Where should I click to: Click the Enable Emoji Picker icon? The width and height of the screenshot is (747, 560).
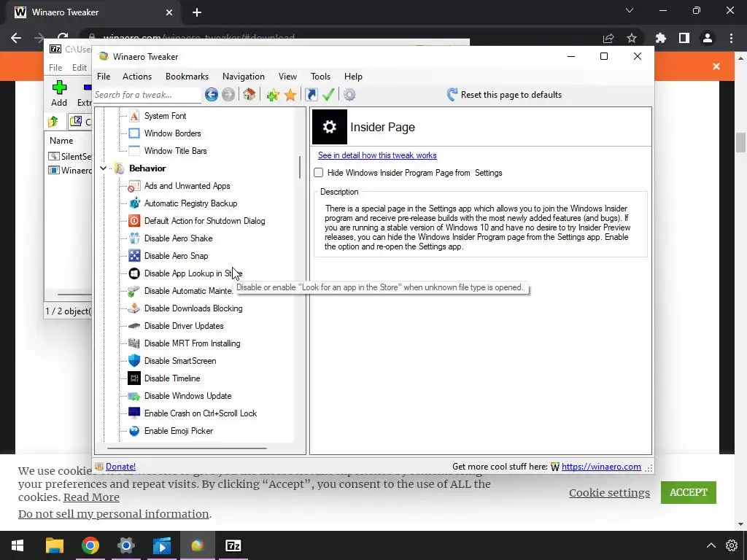point(134,431)
